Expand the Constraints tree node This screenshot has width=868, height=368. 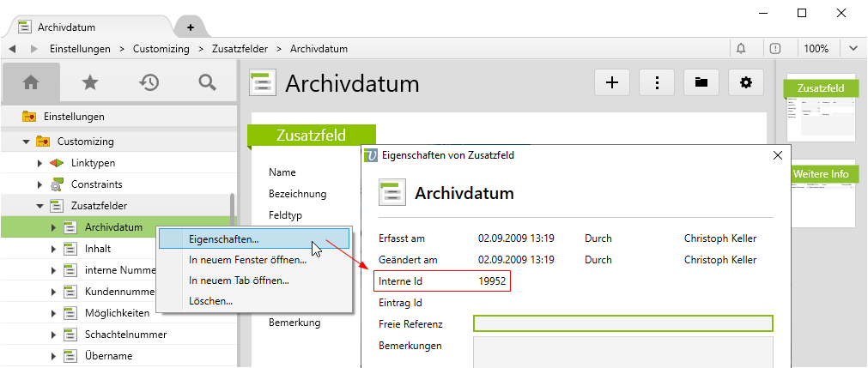tap(39, 184)
